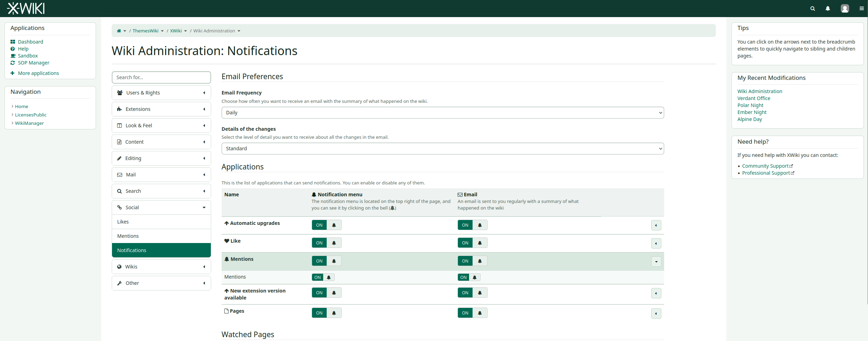Open the Email Frequency Daily dropdown

pos(443,113)
